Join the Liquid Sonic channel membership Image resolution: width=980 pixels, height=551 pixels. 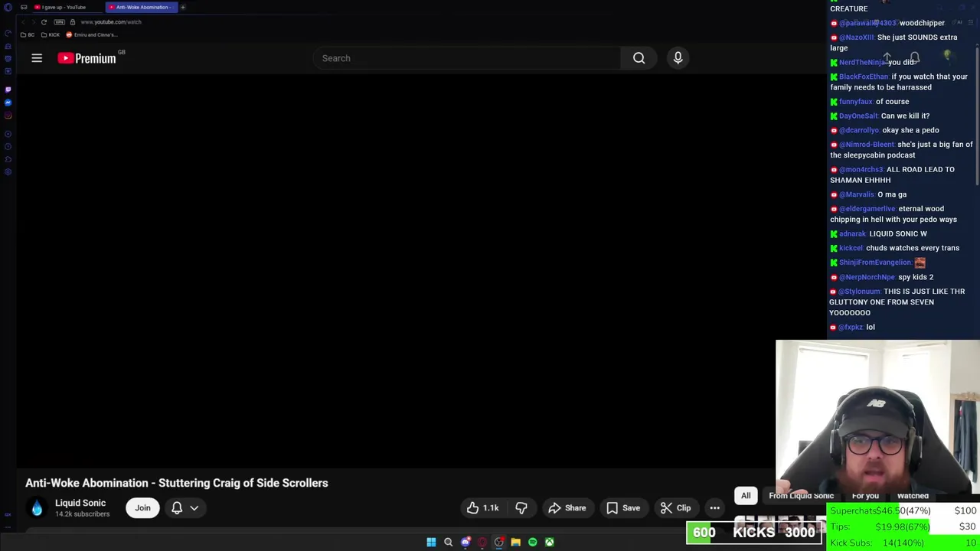[143, 508]
